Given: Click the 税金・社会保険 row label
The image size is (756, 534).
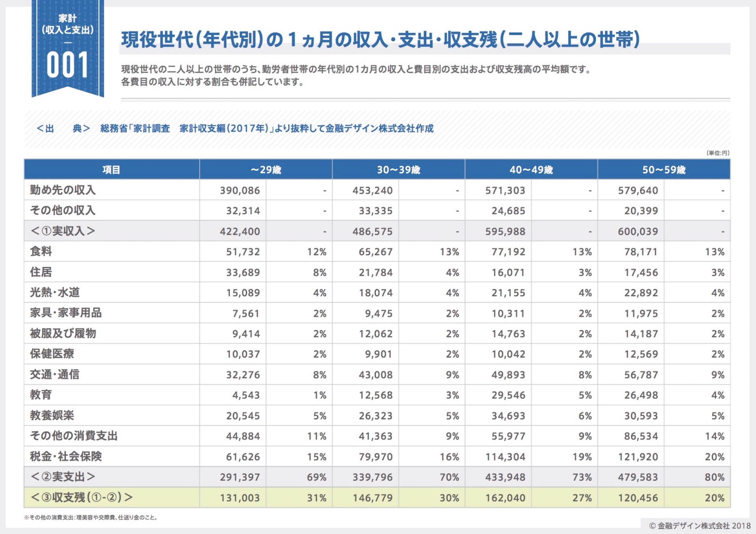Looking at the screenshot, I should 66,456.
